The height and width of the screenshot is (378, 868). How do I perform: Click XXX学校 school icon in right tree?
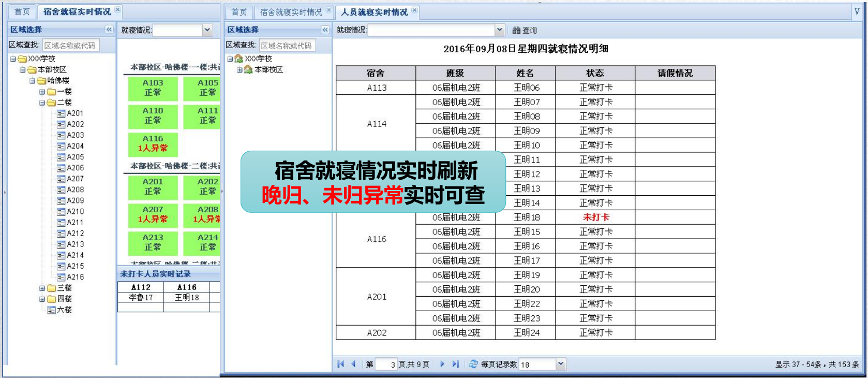[x=238, y=59]
